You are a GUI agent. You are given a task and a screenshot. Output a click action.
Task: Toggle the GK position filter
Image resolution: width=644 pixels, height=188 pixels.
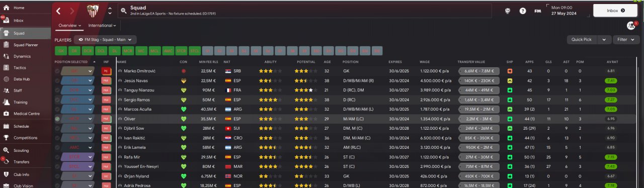pyautogui.click(x=61, y=51)
